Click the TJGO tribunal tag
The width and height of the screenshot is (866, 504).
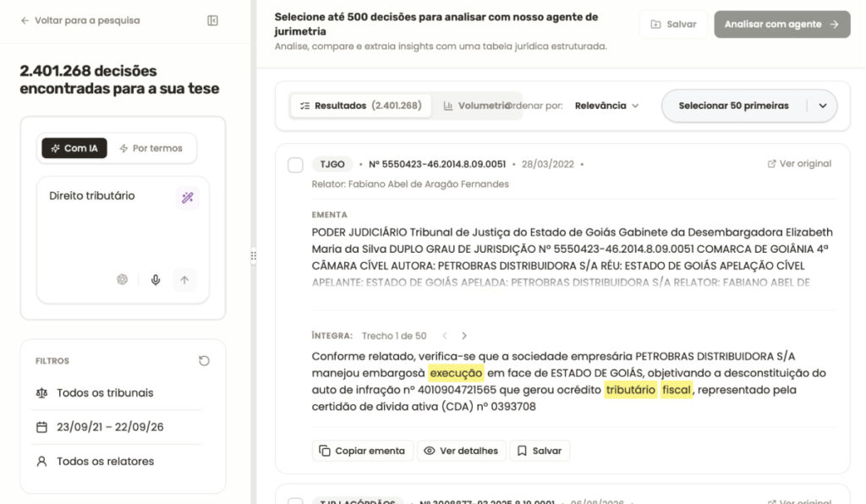(x=332, y=164)
